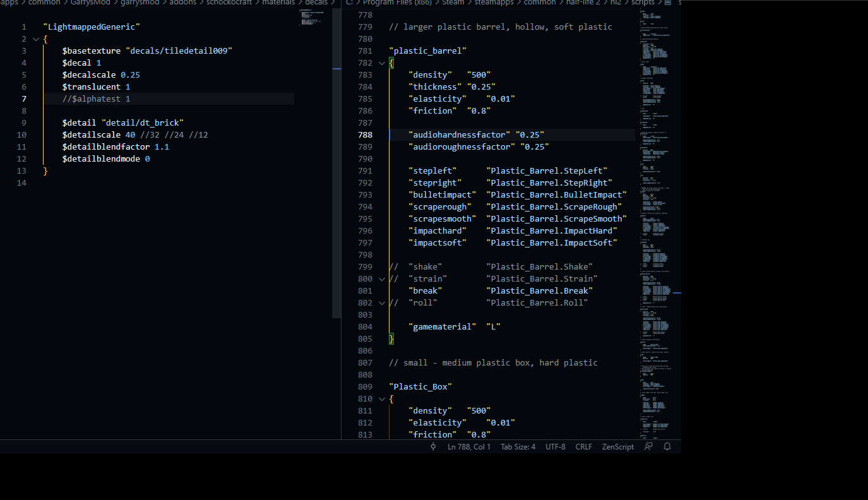Collapse the plastic_barrel block at line 782
868x500 pixels.
[x=382, y=62]
